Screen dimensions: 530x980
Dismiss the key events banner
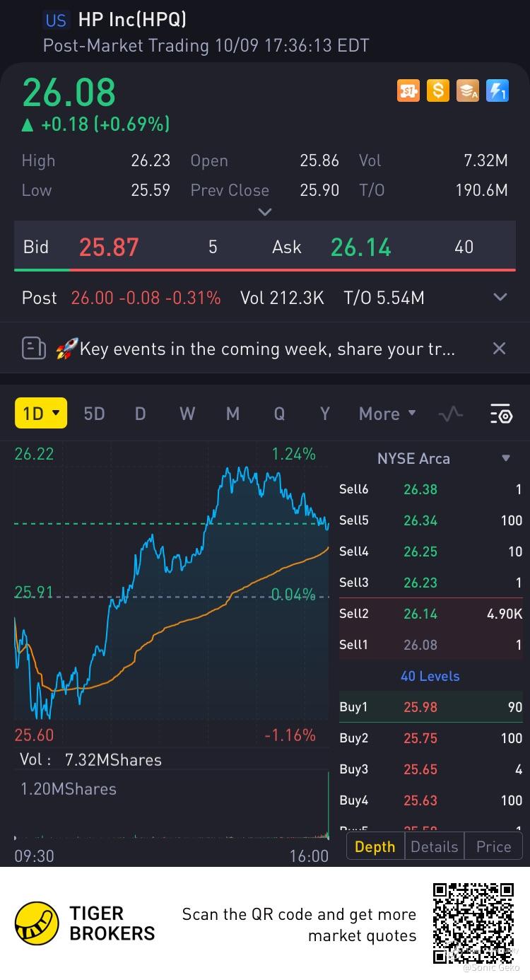tap(499, 348)
